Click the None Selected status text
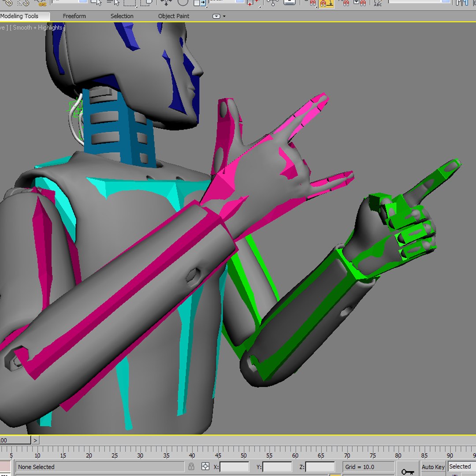Viewport: 476px width, 476px height. [x=36, y=467]
